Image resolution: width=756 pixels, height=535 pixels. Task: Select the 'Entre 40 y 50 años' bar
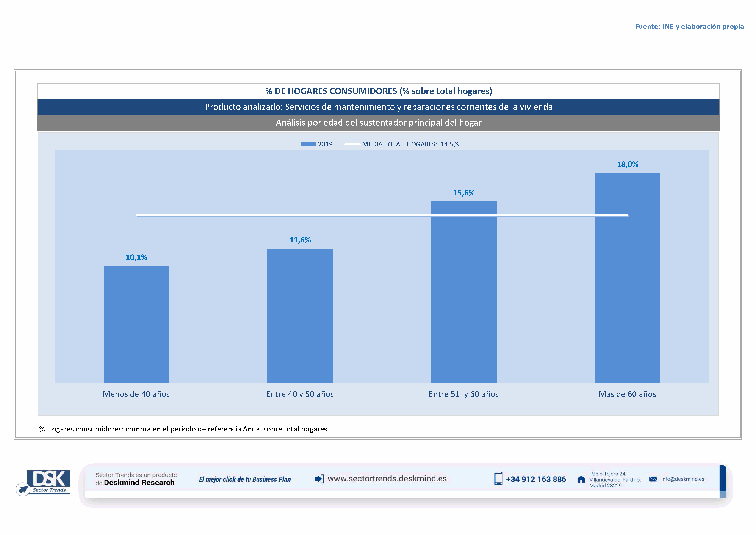point(300,316)
